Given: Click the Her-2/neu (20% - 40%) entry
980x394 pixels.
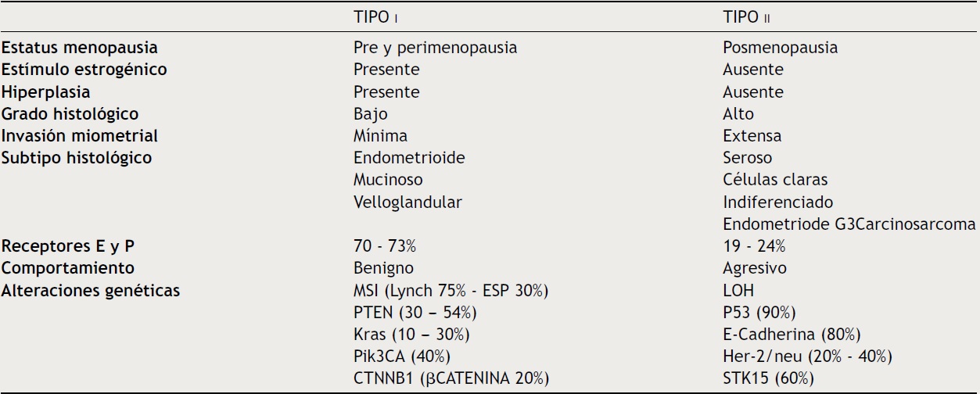Looking at the screenshot, I should [x=807, y=356].
